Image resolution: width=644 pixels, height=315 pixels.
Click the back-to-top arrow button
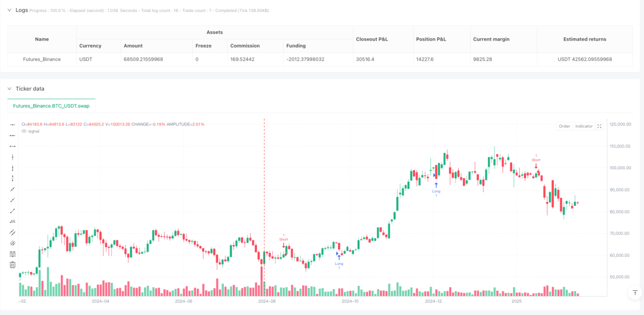coord(635,293)
